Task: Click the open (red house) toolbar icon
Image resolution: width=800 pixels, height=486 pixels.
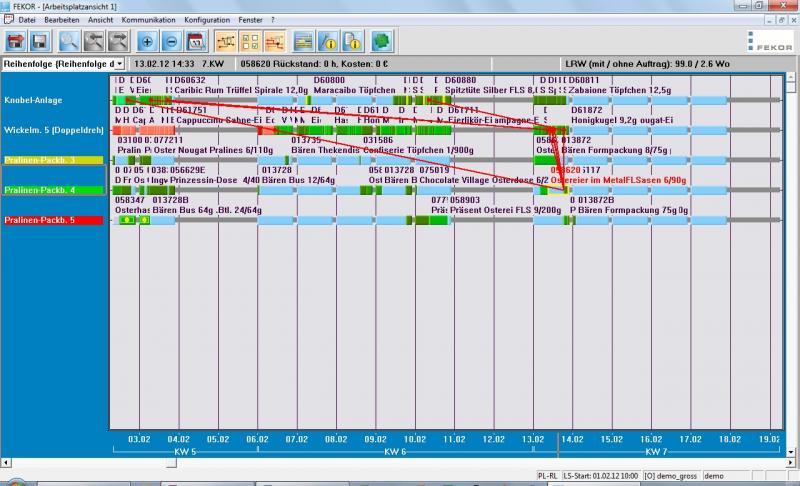Action: (x=16, y=41)
